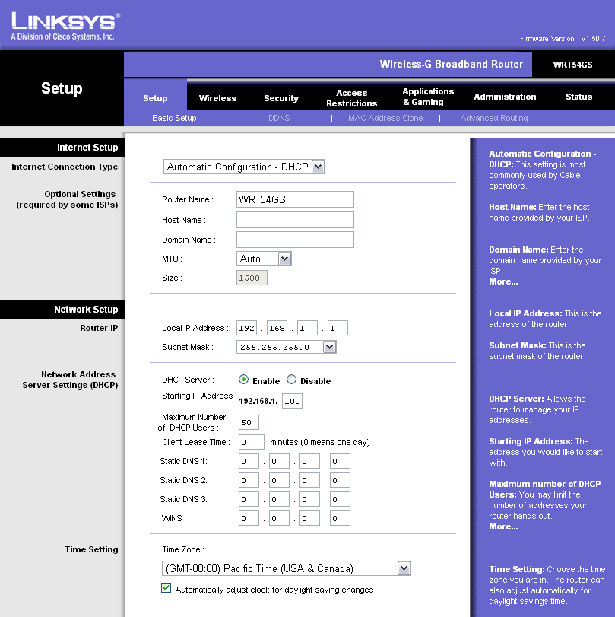Click first octet of WINS field
The image size is (615, 617).
[x=249, y=518]
